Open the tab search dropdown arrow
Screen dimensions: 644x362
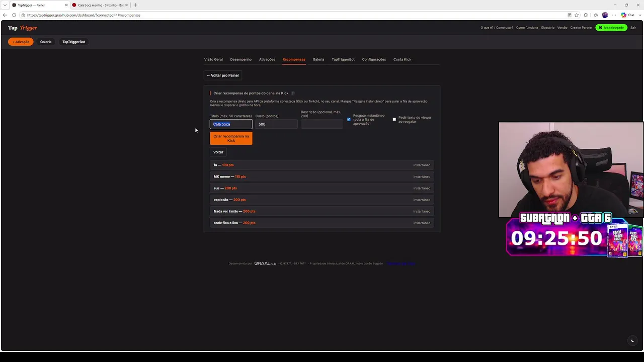[x=5, y=5]
